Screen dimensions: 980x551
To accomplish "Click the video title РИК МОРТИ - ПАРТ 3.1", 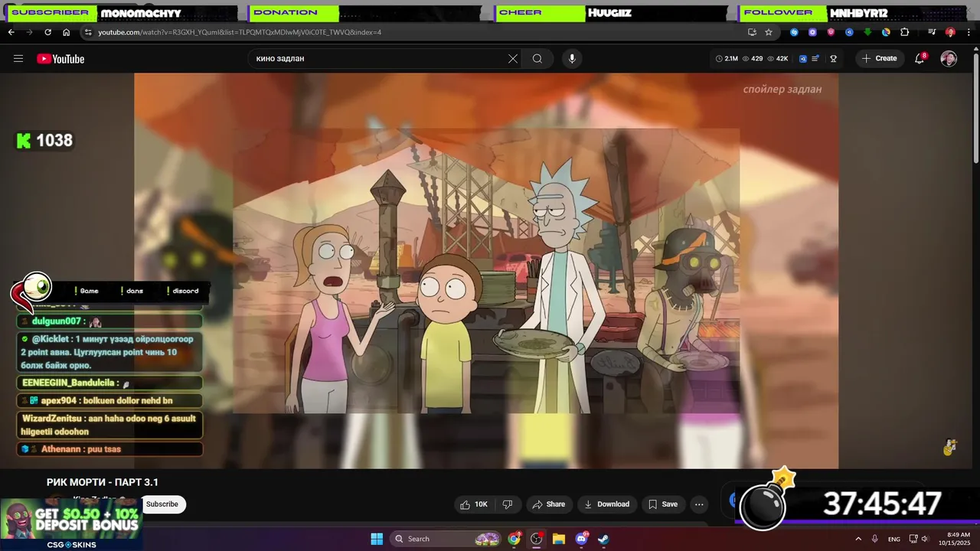I will tap(103, 482).
